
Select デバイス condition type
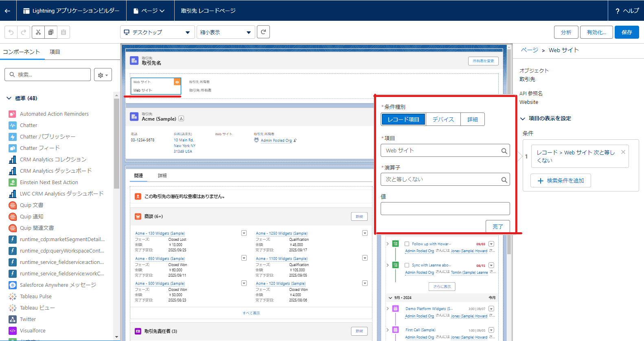tap(443, 119)
